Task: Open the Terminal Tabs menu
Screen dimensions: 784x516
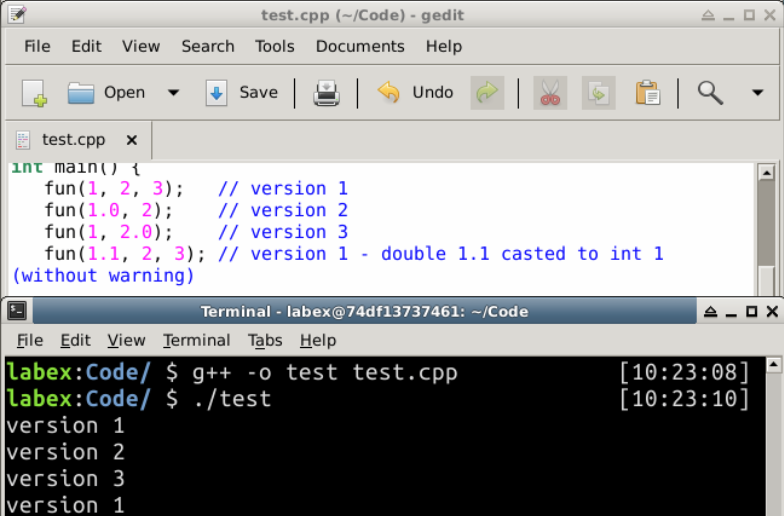Action: click(265, 340)
